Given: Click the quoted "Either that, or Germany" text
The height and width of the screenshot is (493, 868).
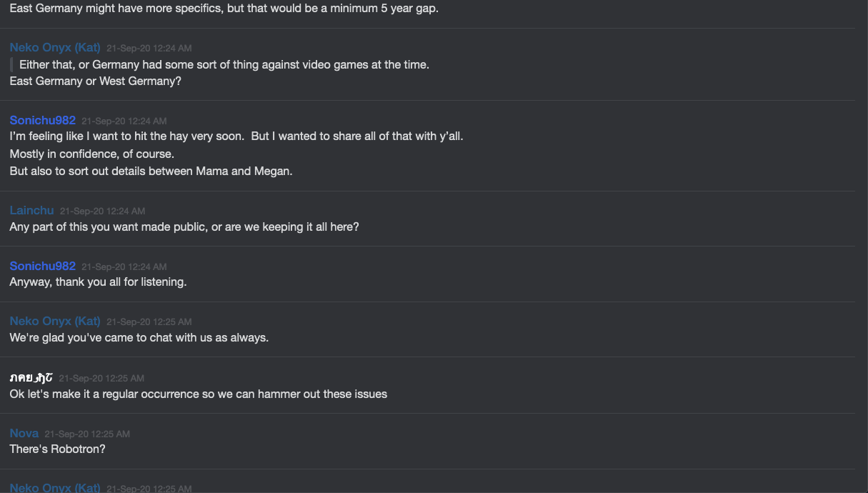Looking at the screenshot, I should [224, 65].
